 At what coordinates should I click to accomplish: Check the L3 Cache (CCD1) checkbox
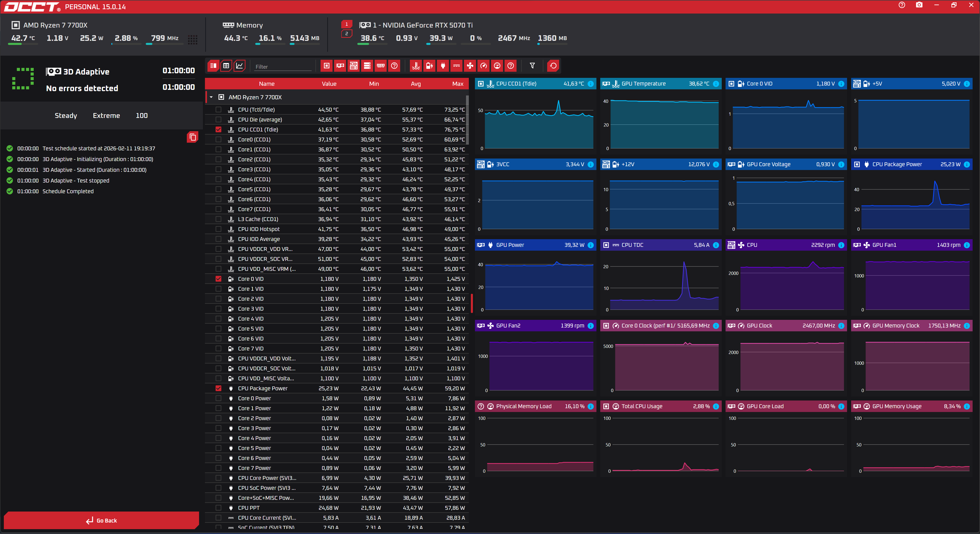[x=218, y=219]
